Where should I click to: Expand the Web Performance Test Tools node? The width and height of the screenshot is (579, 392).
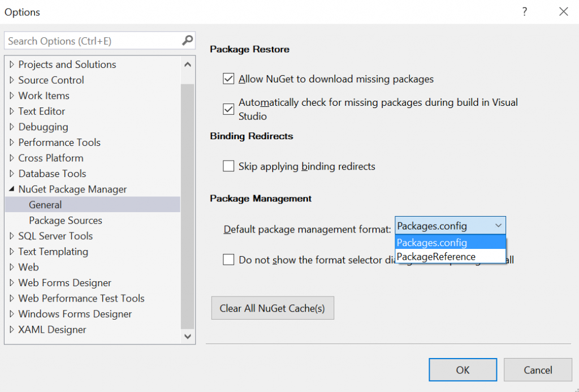coord(12,298)
